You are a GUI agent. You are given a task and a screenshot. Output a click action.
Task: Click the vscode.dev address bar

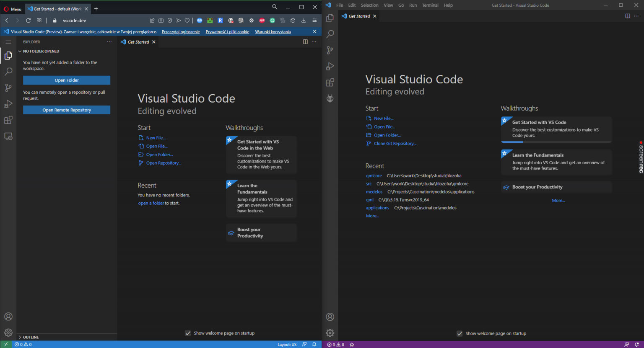tap(74, 20)
